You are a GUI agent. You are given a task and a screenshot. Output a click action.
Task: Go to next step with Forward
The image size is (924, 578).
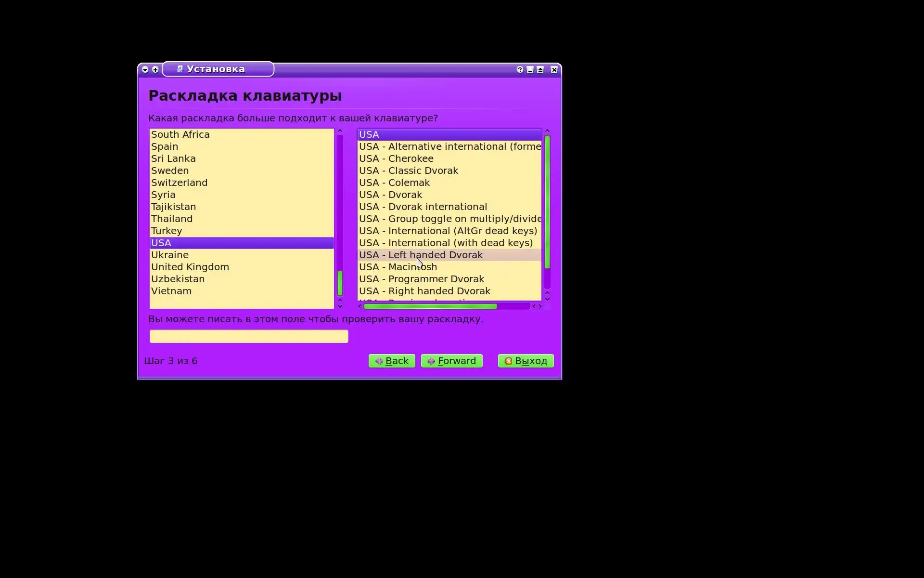click(451, 361)
